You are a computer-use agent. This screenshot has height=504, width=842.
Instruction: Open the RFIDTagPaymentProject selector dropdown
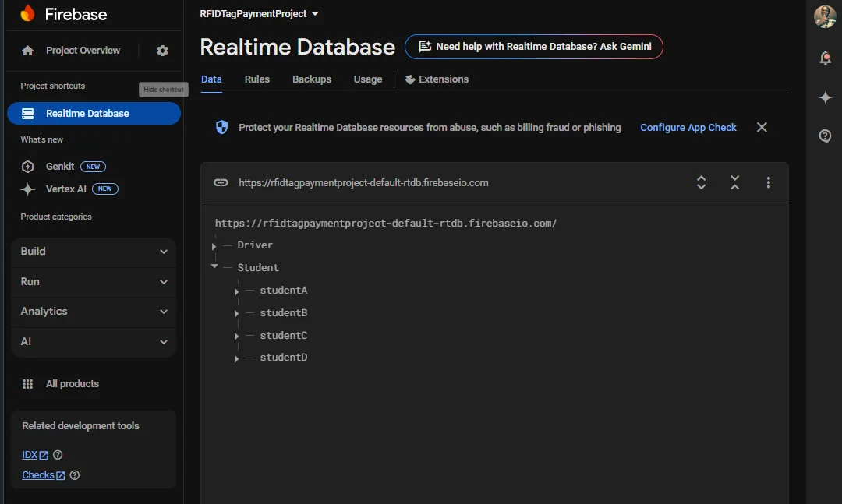coord(260,14)
